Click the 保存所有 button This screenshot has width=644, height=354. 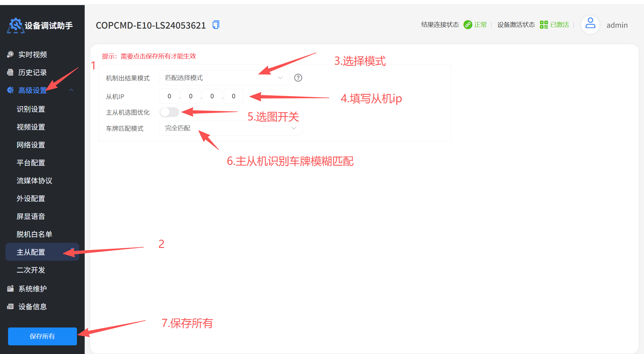click(x=42, y=336)
